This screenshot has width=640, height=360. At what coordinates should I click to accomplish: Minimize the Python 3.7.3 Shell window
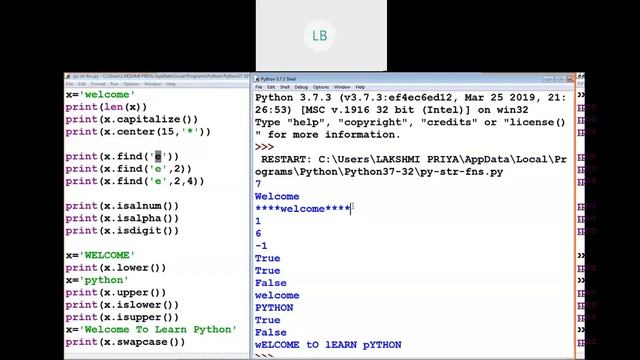coord(549,78)
